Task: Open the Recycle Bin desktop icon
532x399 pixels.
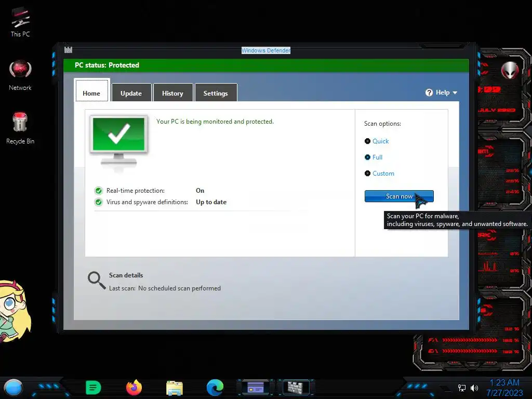Action: point(20,128)
